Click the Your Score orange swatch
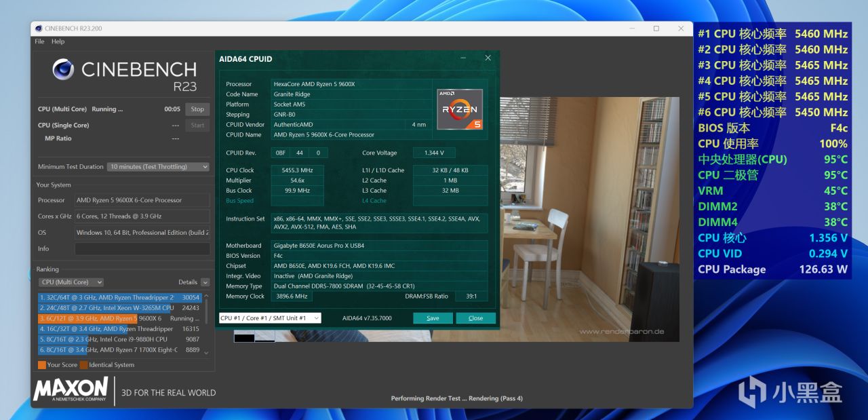The width and height of the screenshot is (868, 420). (42, 365)
